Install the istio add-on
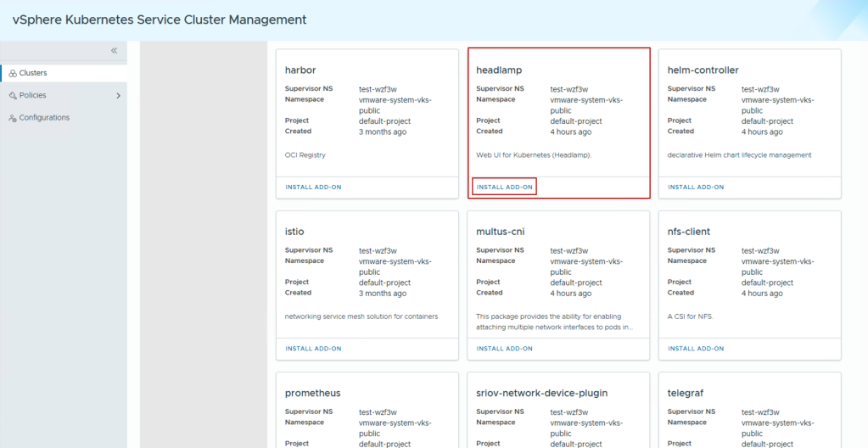Screen dimensions: 868x448 pos(313,349)
